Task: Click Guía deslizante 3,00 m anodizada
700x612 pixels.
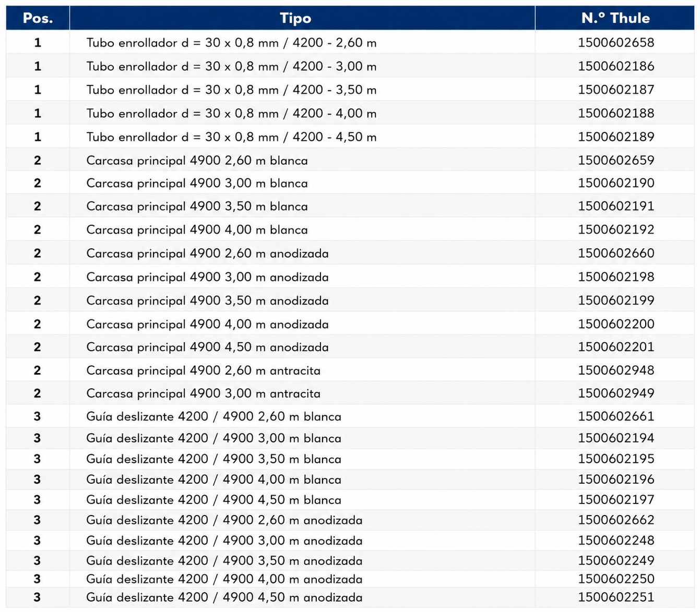Action: [x=224, y=541]
